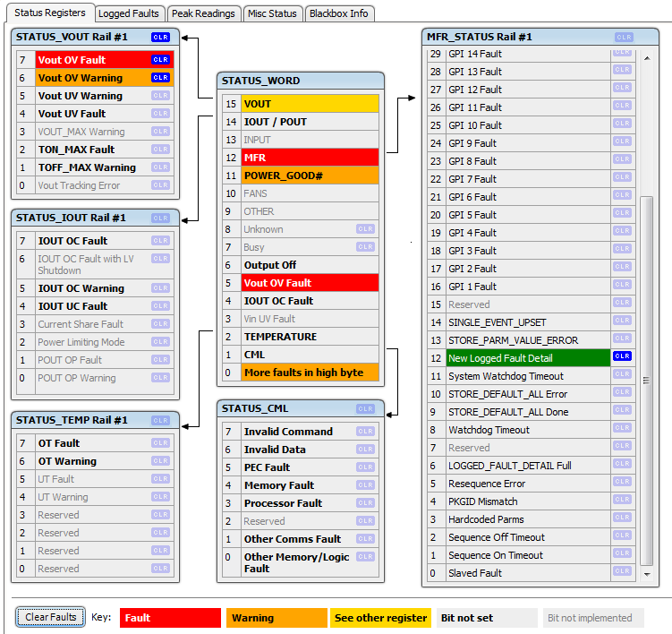Viewport: 672px width, 634px height.
Task: Click CLR next to Unknown in STATUS_WORD
Action: point(366,229)
